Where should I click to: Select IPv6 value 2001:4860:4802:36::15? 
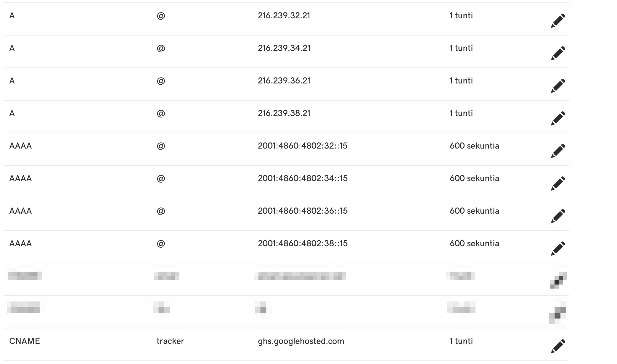[x=303, y=211]
